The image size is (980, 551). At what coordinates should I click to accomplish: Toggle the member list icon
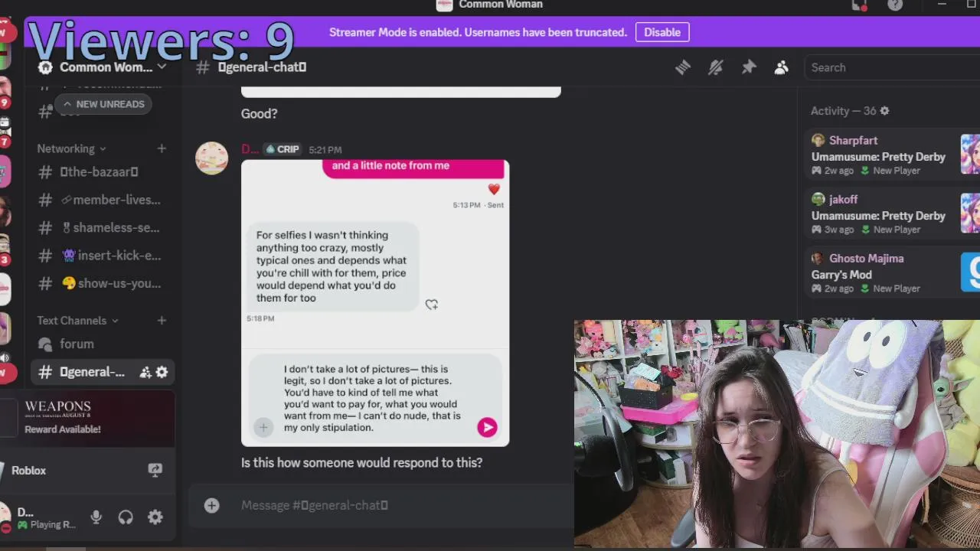tap(781, 67)
